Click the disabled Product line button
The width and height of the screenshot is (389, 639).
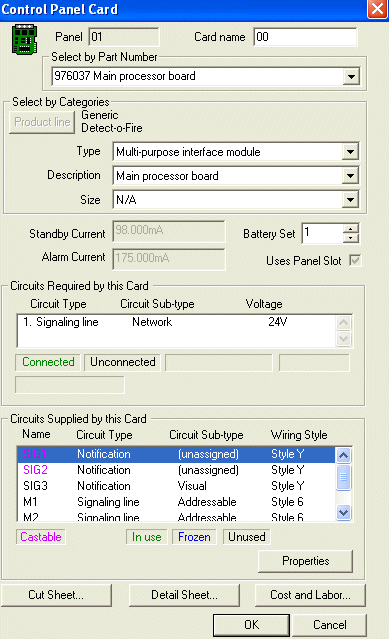coord(42,122)
